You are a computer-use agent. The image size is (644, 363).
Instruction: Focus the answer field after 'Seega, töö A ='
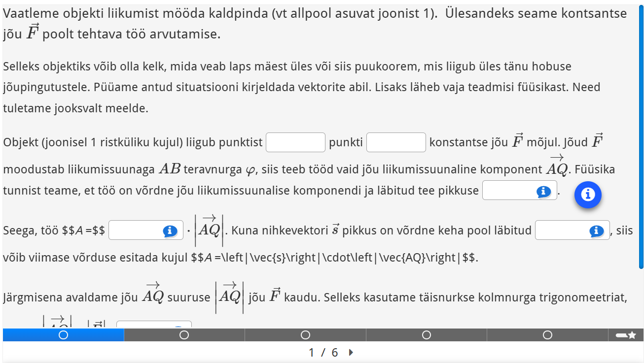tap(135, 231)
